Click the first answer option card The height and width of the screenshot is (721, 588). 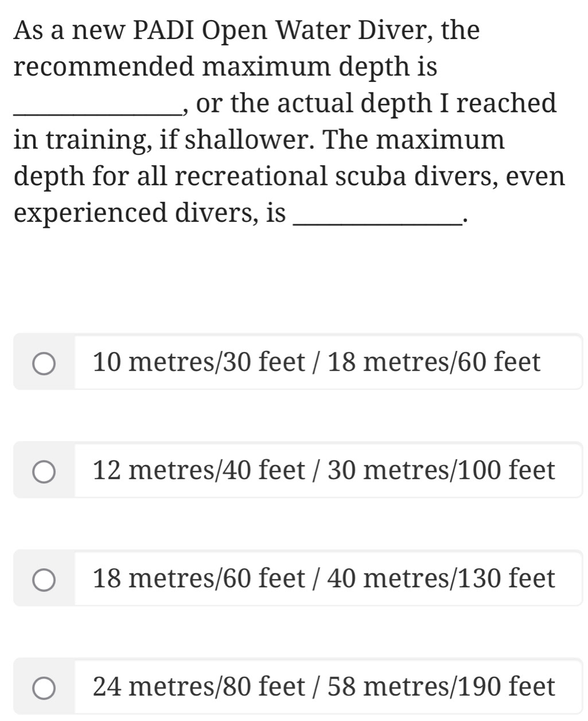(297, 362)
